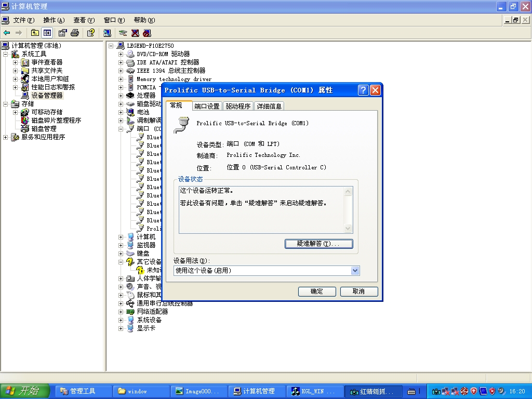Click the scan for hardware changes icon

(107, 33)
